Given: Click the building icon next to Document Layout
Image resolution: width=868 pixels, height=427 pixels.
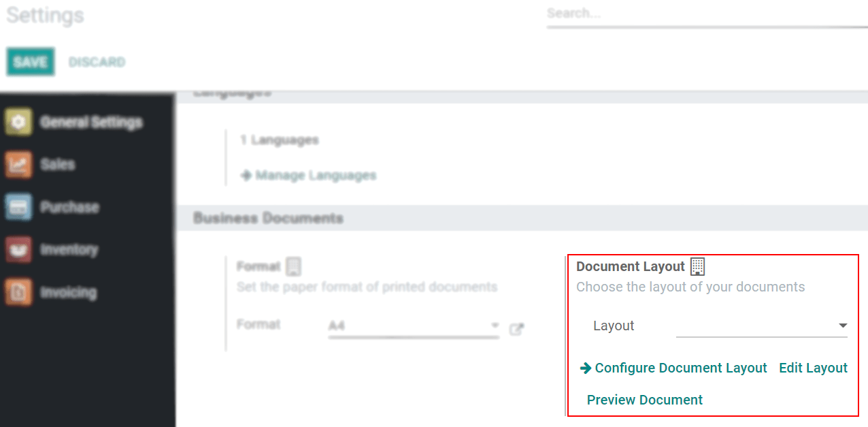Looking at the screenshot, I should click(697, 266).
